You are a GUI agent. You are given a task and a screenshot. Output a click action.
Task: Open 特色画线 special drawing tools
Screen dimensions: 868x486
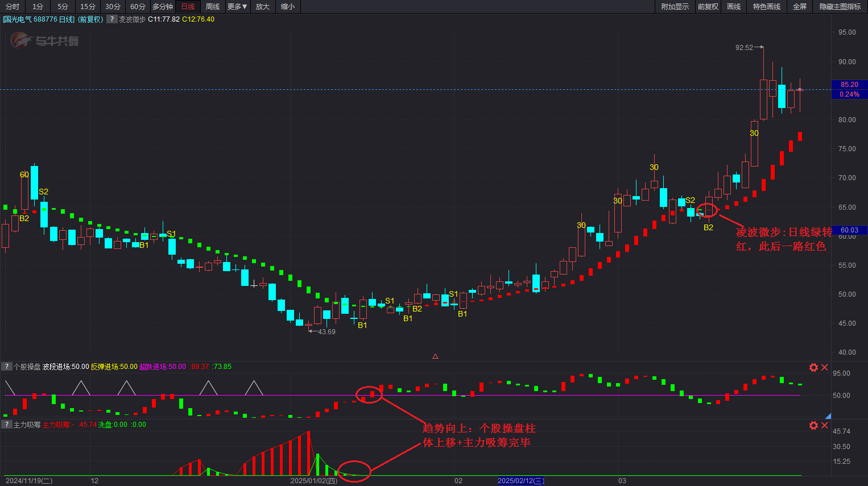click(766, 7)
